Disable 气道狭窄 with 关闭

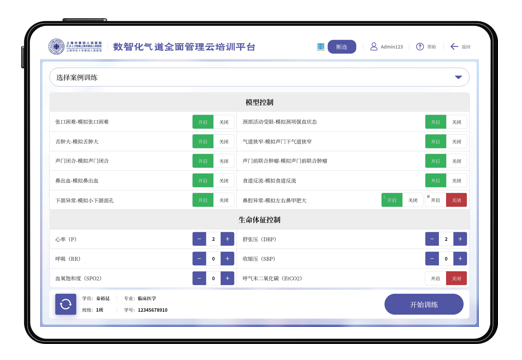(x=456, y=142)
